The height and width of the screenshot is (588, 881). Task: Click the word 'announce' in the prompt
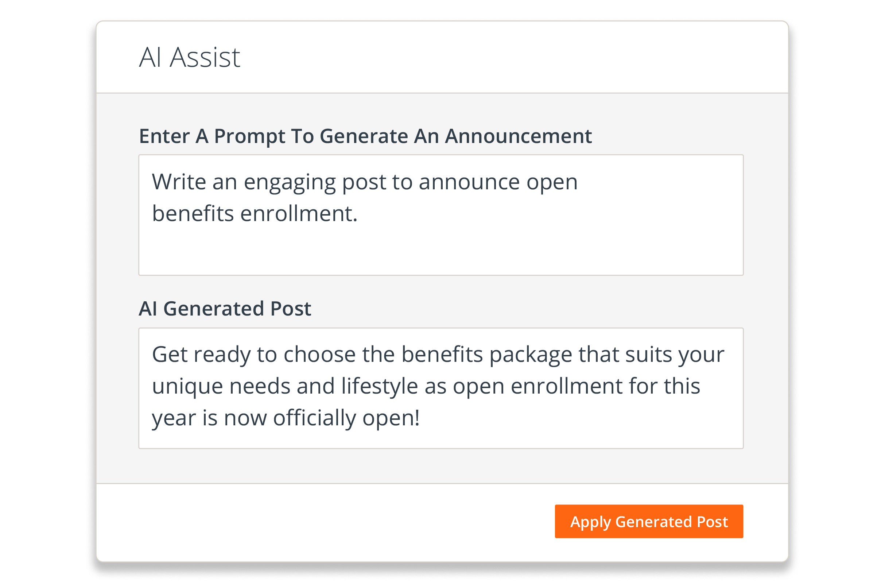coord(469,182)
